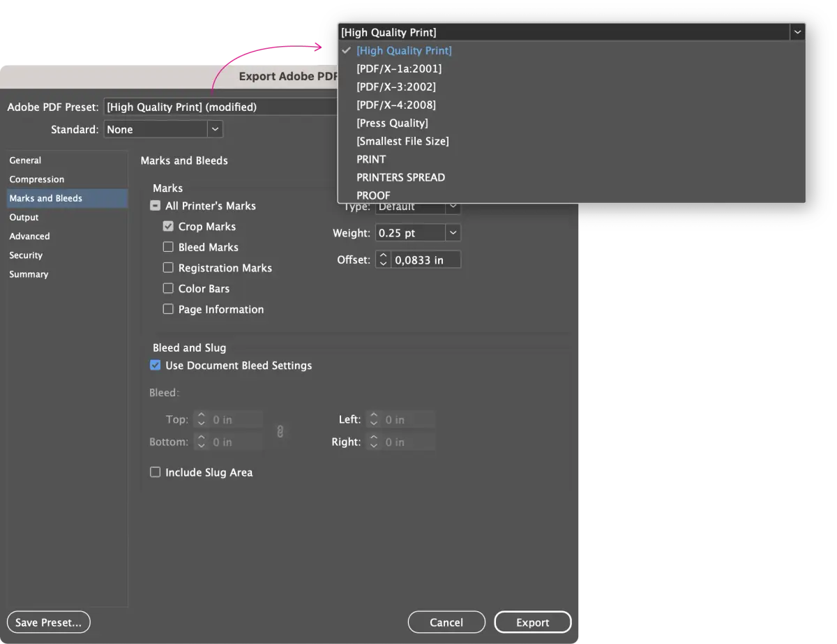Open the Security settings pane
Screen dimensions: 837x644
pos(67,255)
